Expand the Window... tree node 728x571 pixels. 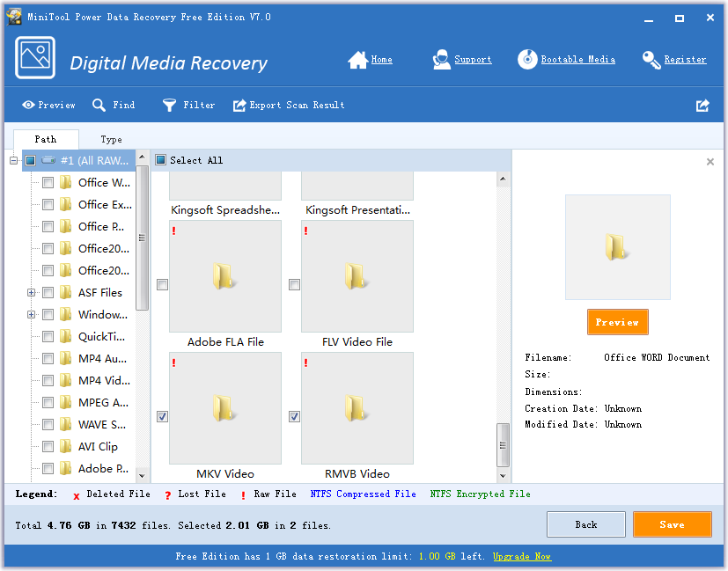pos(31,314)
